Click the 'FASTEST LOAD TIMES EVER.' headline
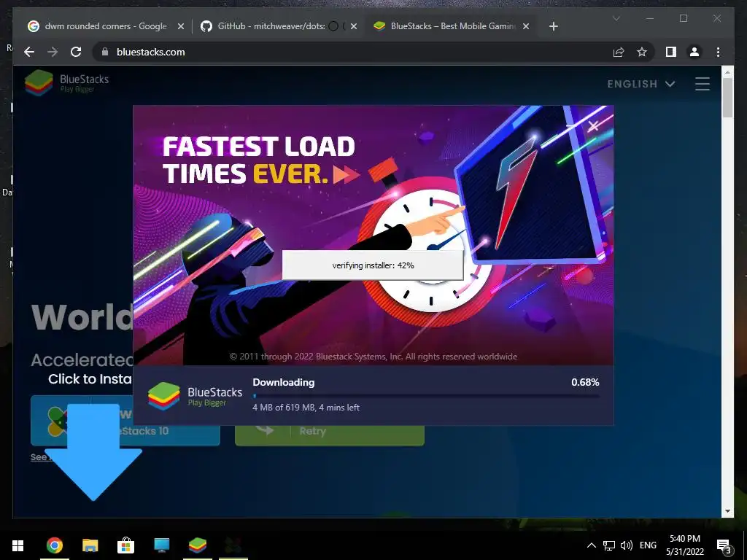The height and width of the screenshot is (560, 747). [x=261, y=160]
